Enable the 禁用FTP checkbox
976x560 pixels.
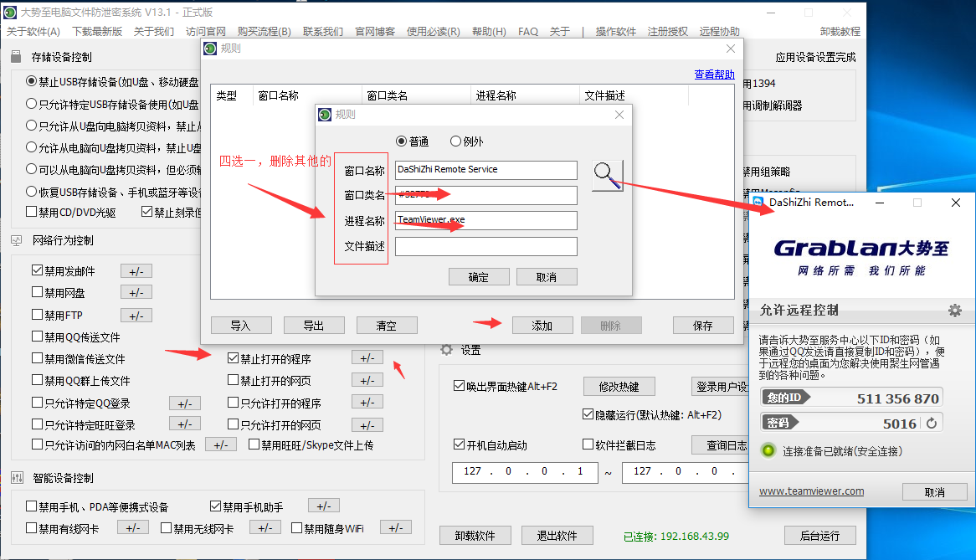38,314
